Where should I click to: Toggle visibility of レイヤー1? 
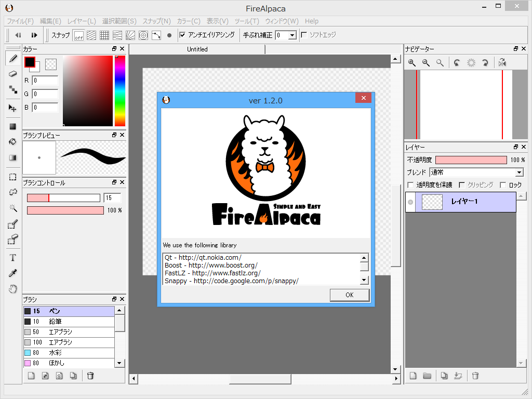[x=410, y=202]
